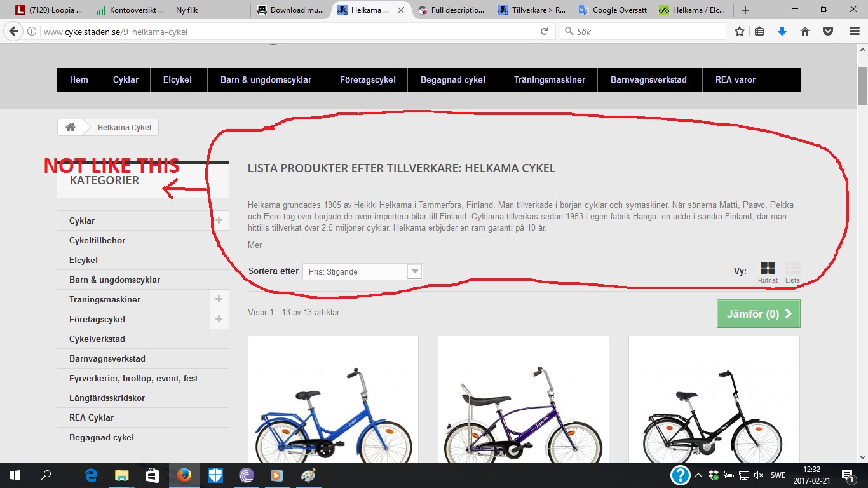
Task: Switch to the Download mu... tab
Action: [x=290, y=10]
